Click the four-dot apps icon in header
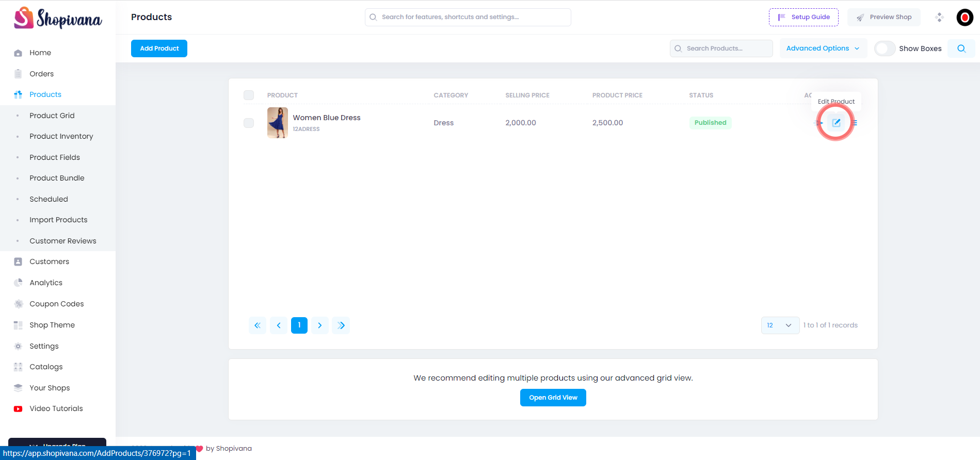This screenshot has width=980, height=460. tap(939, 17)
